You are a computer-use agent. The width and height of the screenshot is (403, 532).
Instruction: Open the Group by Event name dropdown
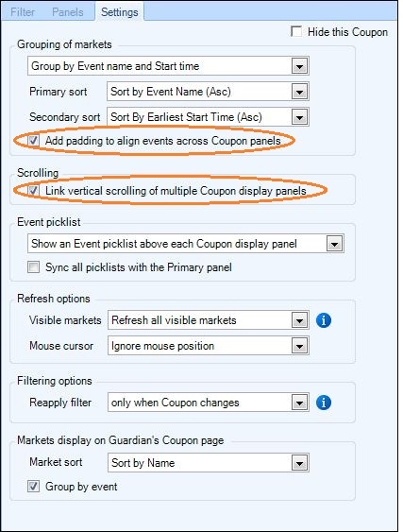(299, 66)
